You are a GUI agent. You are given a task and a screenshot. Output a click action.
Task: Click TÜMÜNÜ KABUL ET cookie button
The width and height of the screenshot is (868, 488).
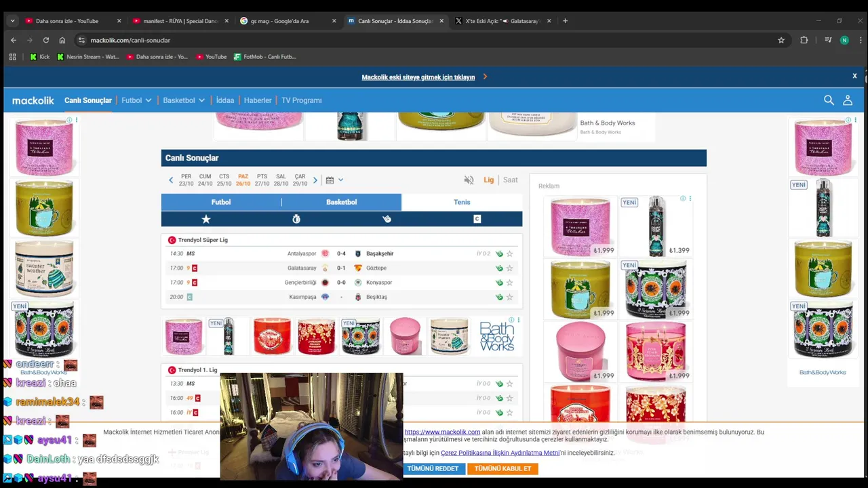click(x=502, y=468)
